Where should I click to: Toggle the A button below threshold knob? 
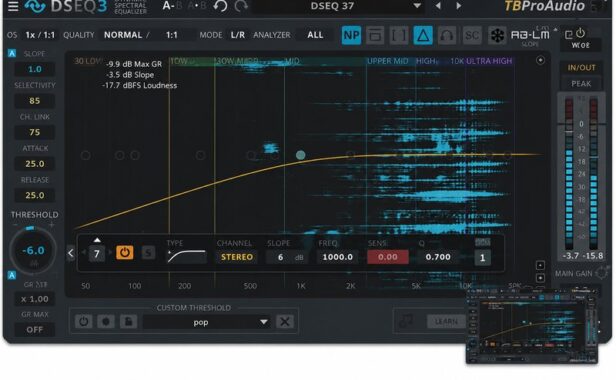pos(12,275)
